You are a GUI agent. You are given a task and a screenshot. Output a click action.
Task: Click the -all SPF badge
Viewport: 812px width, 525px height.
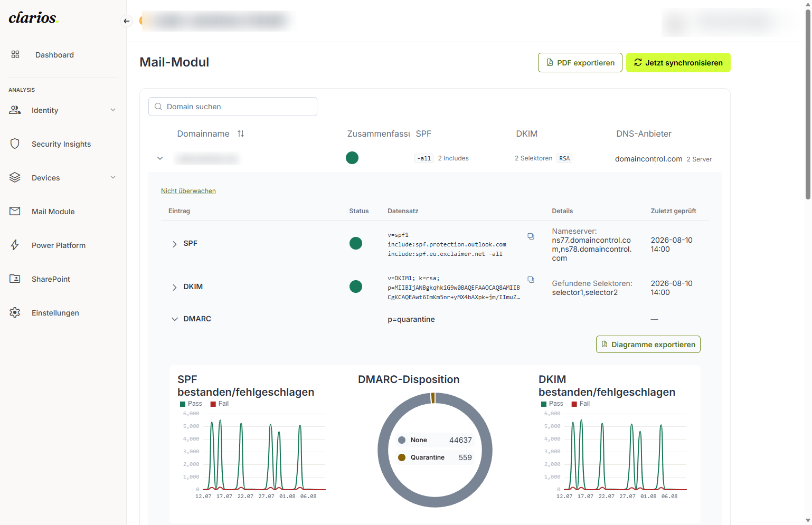(424, 158)
